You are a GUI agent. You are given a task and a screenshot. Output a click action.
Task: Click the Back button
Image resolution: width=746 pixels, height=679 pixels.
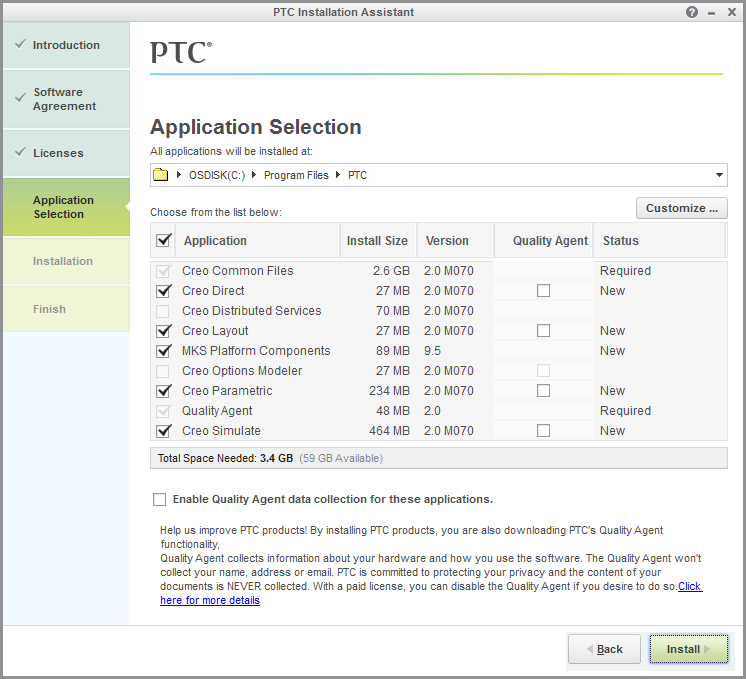[x=604, y=649]
